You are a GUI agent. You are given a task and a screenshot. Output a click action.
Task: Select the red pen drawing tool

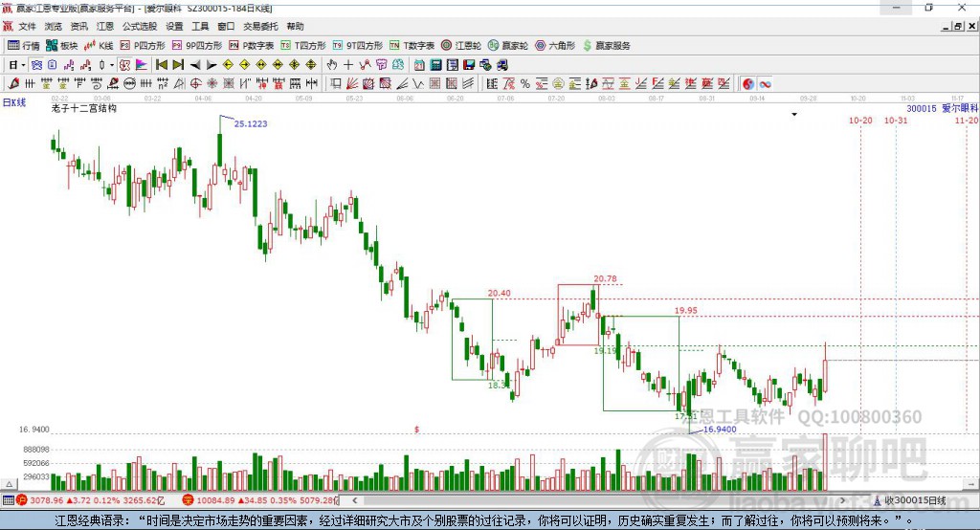point(13,83)
